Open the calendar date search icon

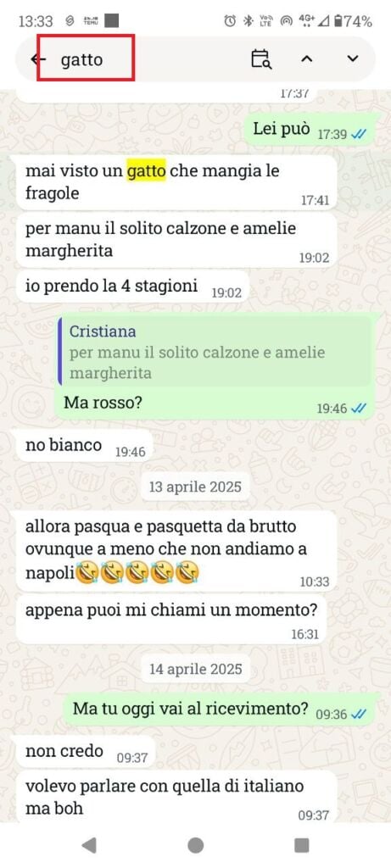[x=261, y=59]
